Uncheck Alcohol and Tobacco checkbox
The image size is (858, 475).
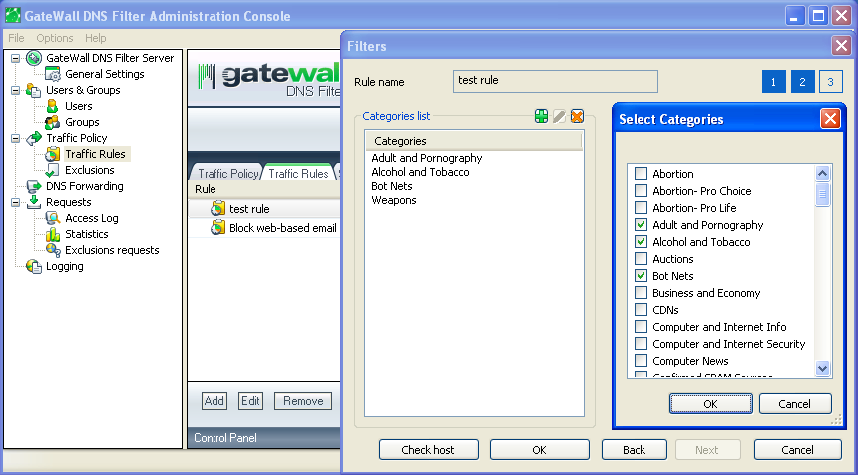coord(641,241)
